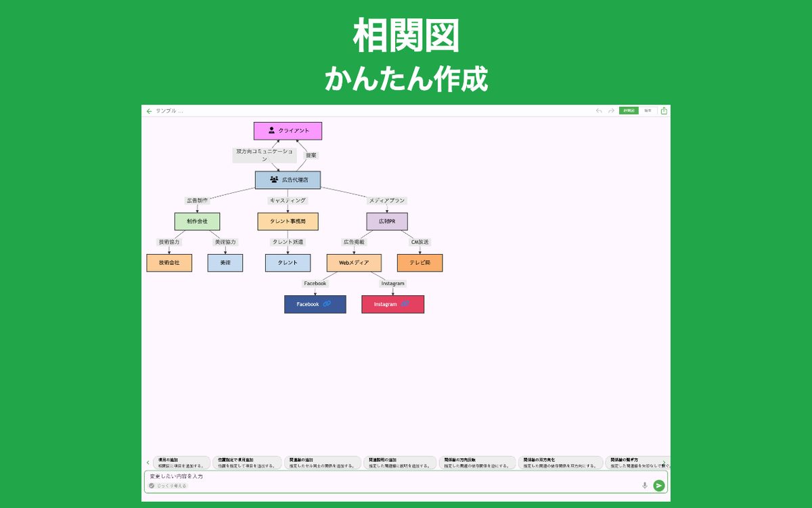This screenshot has width=812, height=508.
Task: Click the microphone voice input icon
Action: (x=644, y=485)
